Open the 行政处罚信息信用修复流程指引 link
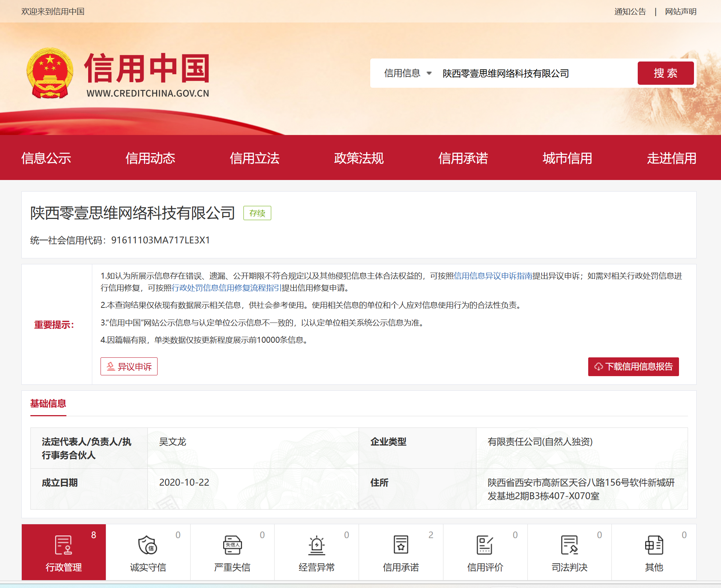This screenshot has height=588, width=721. pyautogui.click(x=226, y=288)
